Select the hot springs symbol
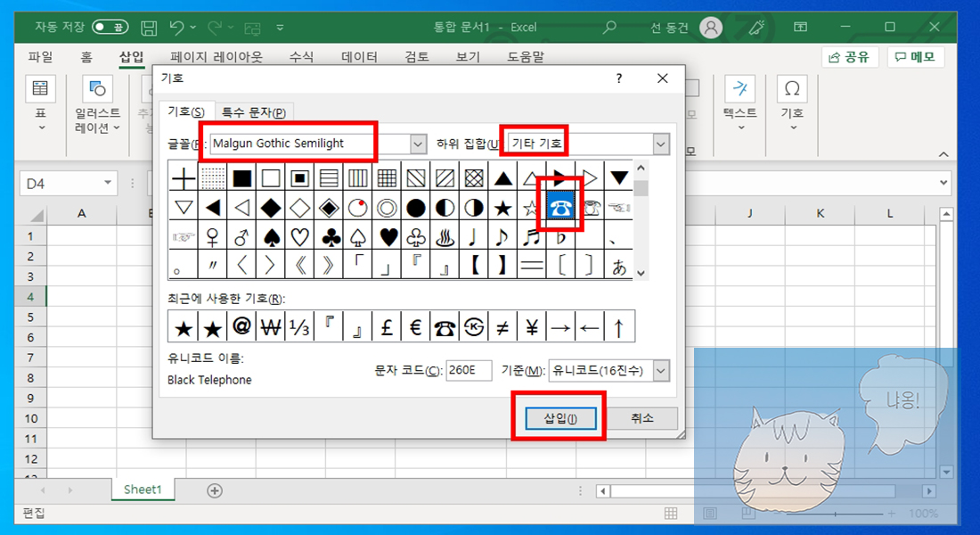Screen dimensions: 980x535 click(x=445, y=237)
